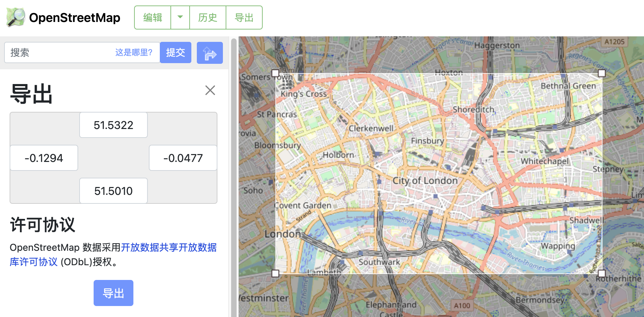Screen dimensions: 644x317
Task: Edit the west longitude -0.1294 field
Action: (x=44, y=158)
